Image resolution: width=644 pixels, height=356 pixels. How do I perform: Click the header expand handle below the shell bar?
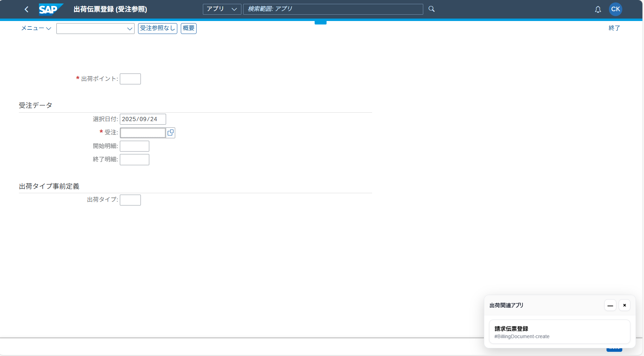pyautogui.click(x=321, y=22)
